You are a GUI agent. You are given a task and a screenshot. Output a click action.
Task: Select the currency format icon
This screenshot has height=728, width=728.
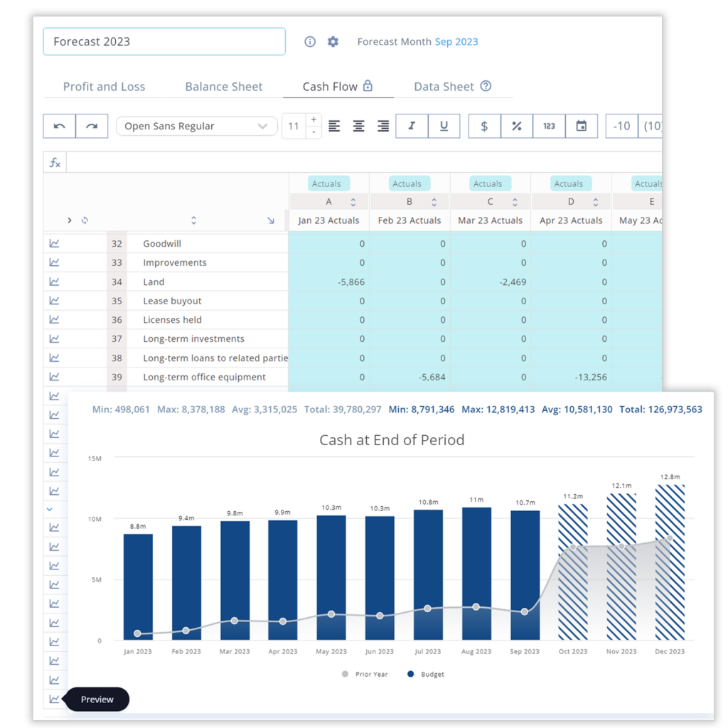pyautogui.click(x=484, y=126)
